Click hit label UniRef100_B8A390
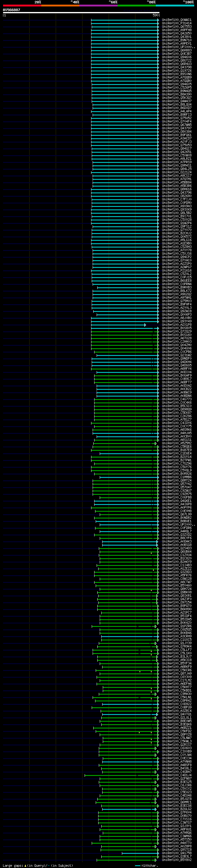This screenshot has width=197, height=868. coord(176,94)
